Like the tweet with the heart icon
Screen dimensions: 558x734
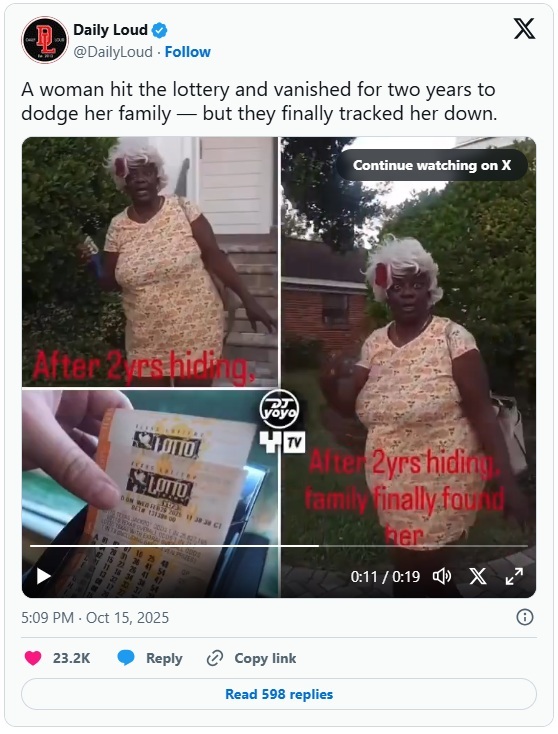tap(33, 658)
